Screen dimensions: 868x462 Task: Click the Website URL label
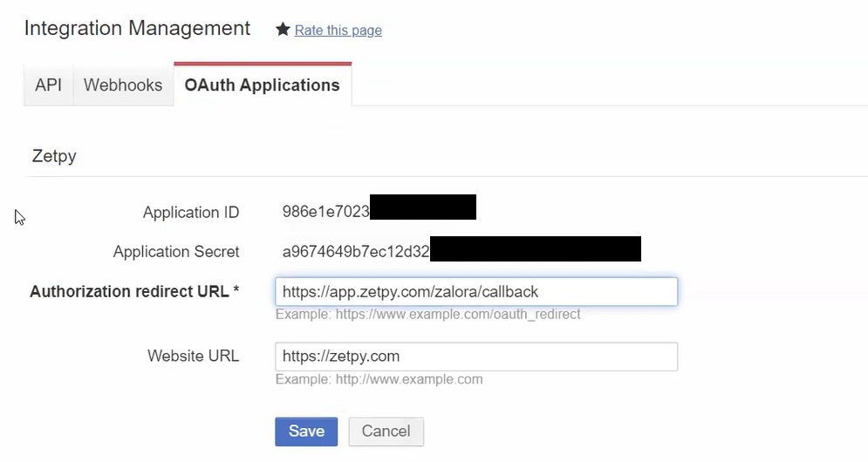point(193,356)
